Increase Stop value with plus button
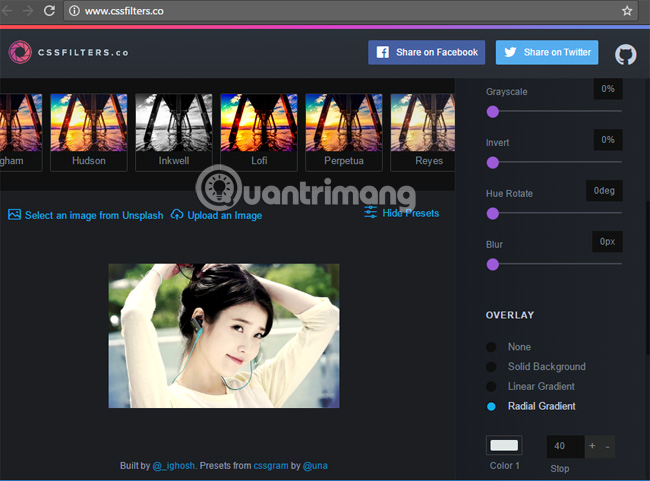The width and height of the screenshot is (650, 481). coord(592,446)
